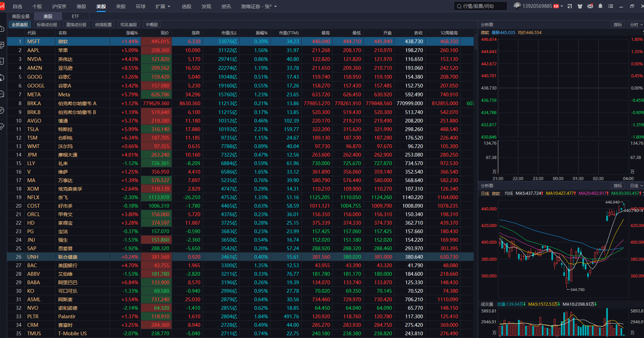Image resolution: width=644 pixels, height=338 pixels.
Task: Open the 日线 period dropdown
Action: point(635,186)
